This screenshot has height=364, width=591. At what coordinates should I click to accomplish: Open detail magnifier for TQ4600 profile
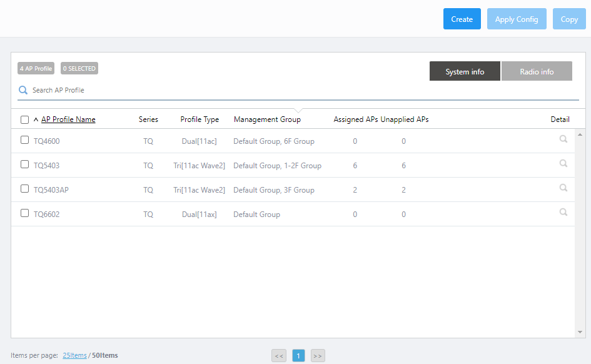coord(563,139)
